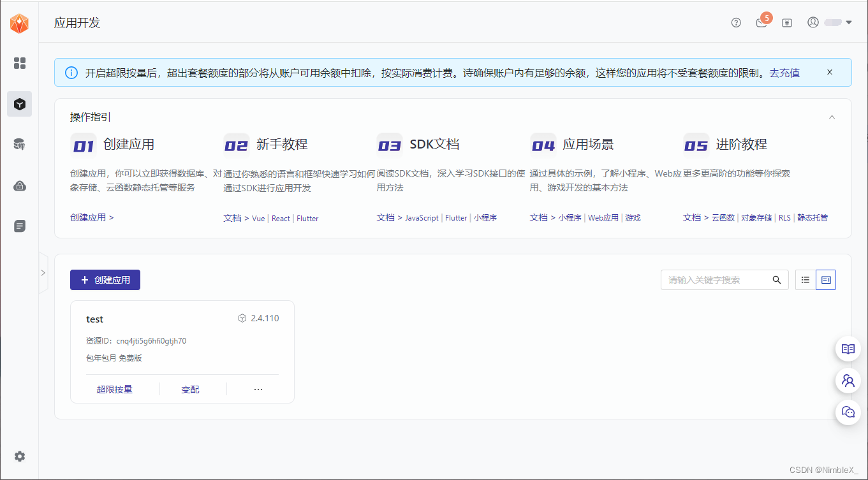Open the floating community user icon
Image resolution: width=868 pixels, height=480 pixels.
pos(848,381)
